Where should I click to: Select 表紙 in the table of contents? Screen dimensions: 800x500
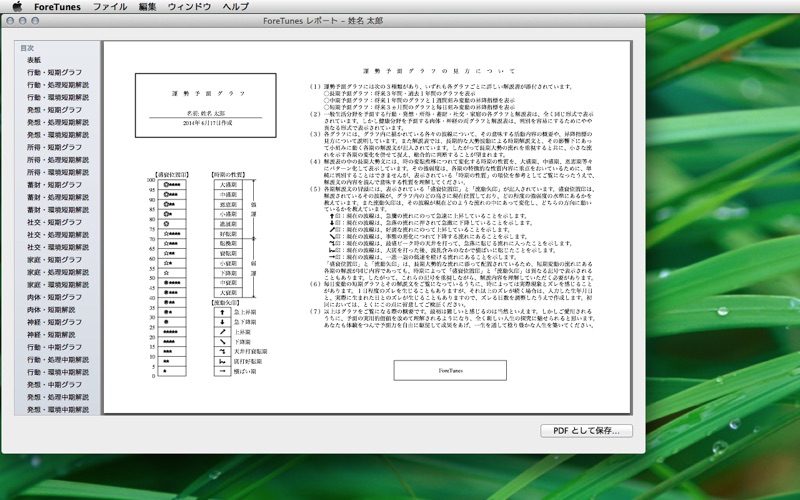tap(34, 60)
